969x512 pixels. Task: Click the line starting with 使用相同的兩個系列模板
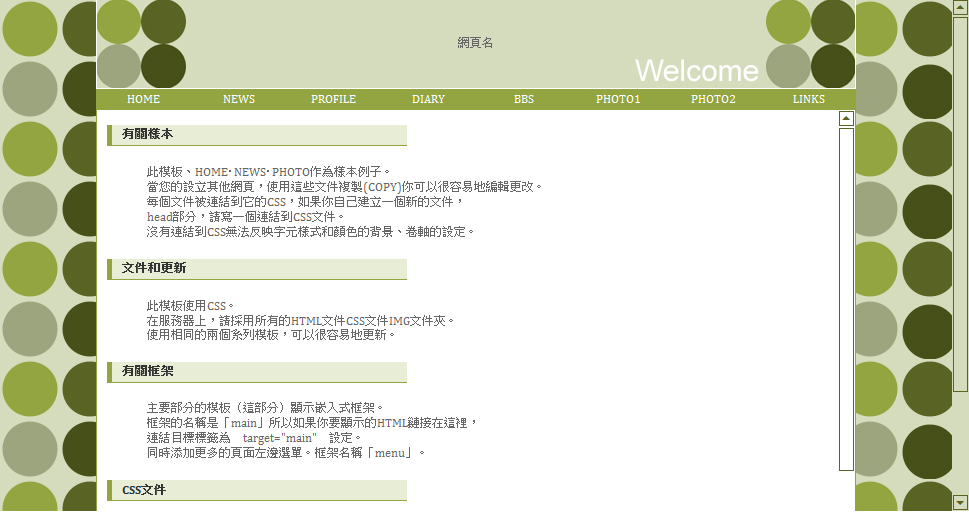tap(271, 335)
